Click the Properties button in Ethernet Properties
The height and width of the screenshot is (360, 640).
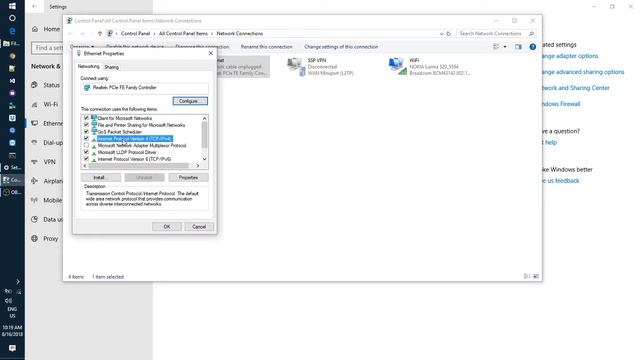pos(188,178)
